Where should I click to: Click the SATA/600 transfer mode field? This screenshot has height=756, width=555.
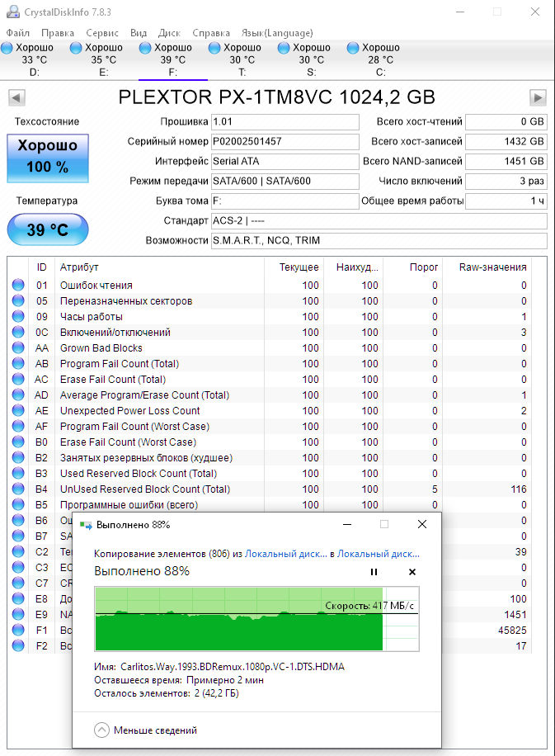pyautogui.click(x=285, y=182)
